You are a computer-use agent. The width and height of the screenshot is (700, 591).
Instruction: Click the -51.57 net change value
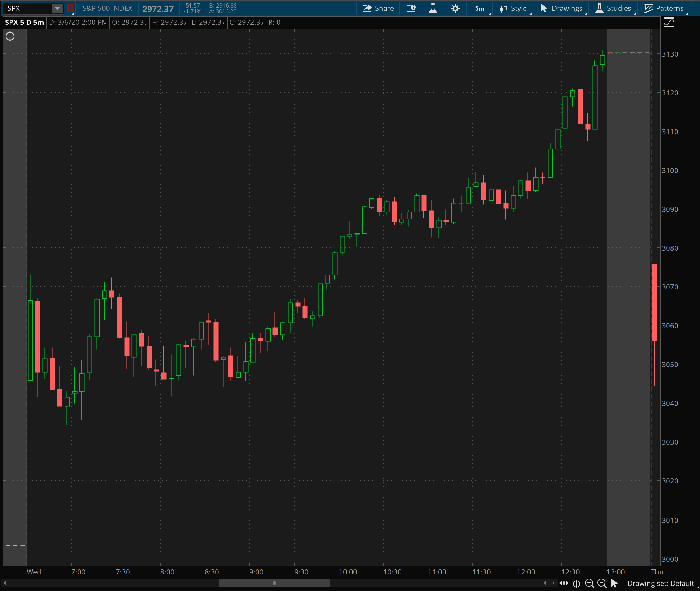[192, 6]
